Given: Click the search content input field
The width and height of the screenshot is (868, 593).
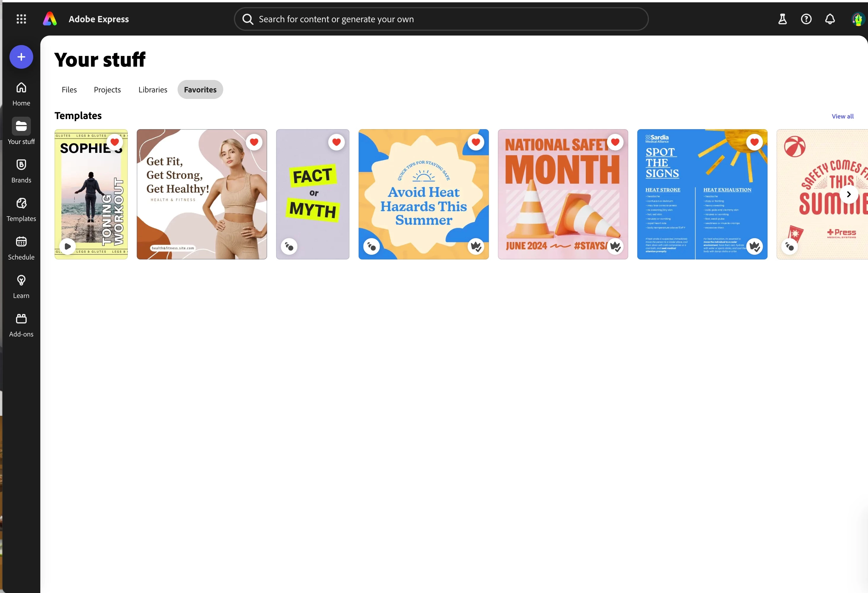Looking at the screenshot, I should 441,19.
